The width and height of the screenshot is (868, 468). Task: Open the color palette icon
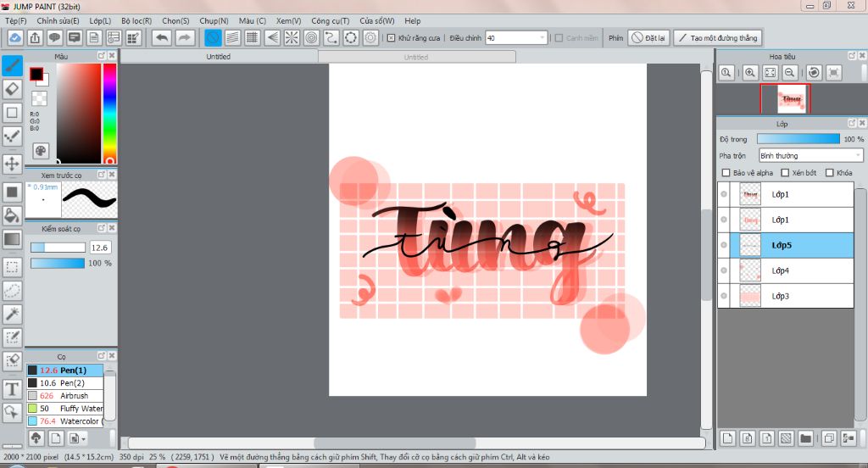click(x=41, y=151)
